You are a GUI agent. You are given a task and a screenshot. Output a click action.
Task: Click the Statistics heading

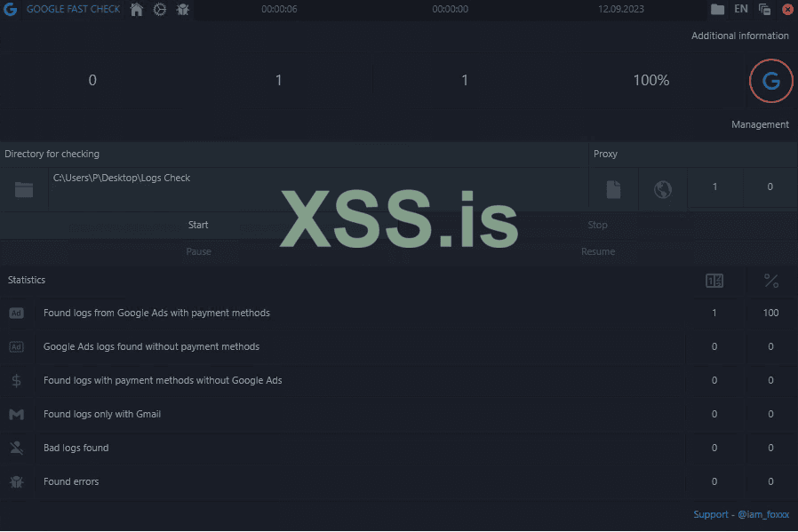pyautogui.click(x=27, y=280)
